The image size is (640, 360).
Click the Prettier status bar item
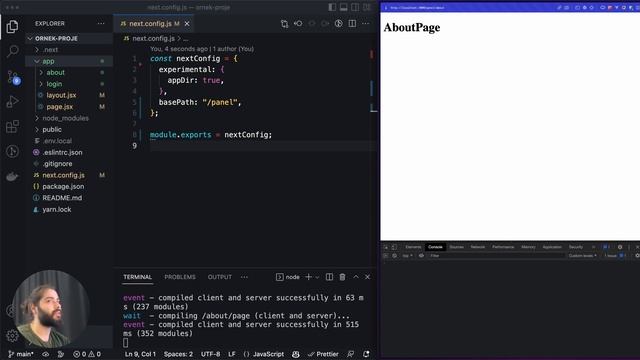323,354
